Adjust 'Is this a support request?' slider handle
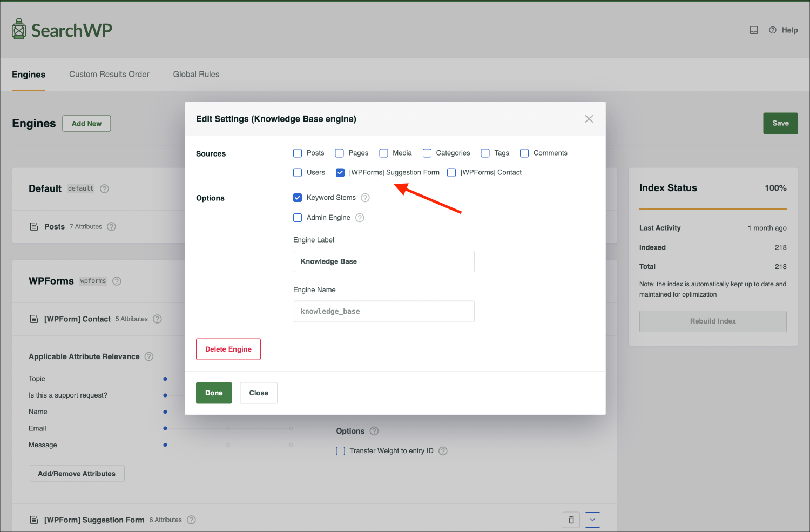 [165, 395]
